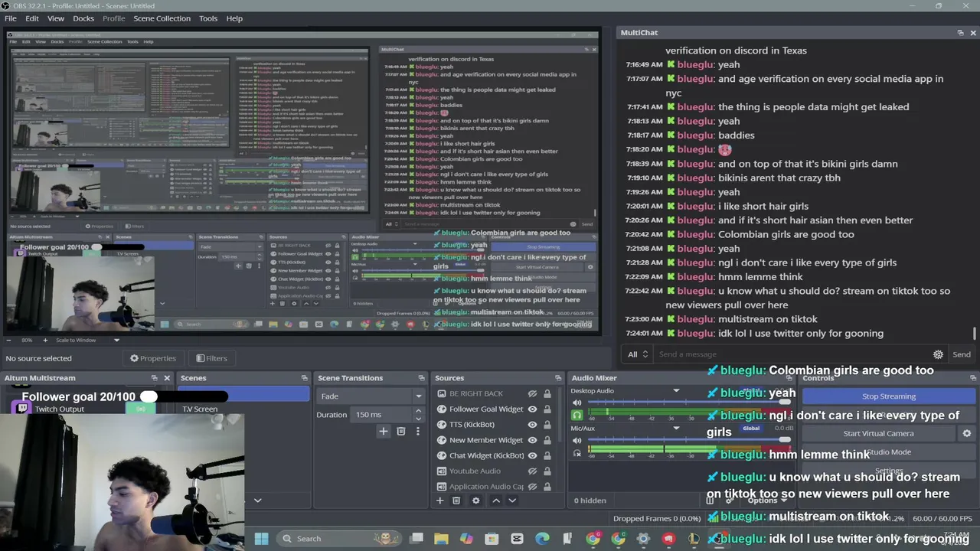The image size is (980, 551).
Task: Open Windows Start menu
Action: tap(261, 539)
